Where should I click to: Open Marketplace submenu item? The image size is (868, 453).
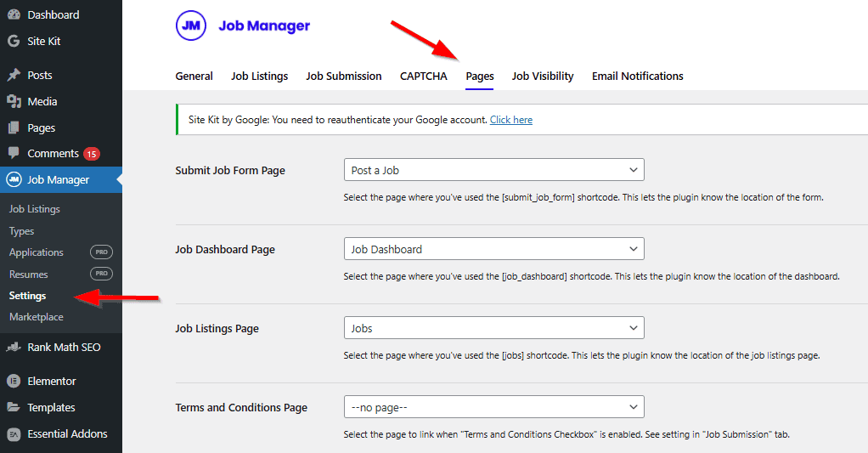point(36,317)
